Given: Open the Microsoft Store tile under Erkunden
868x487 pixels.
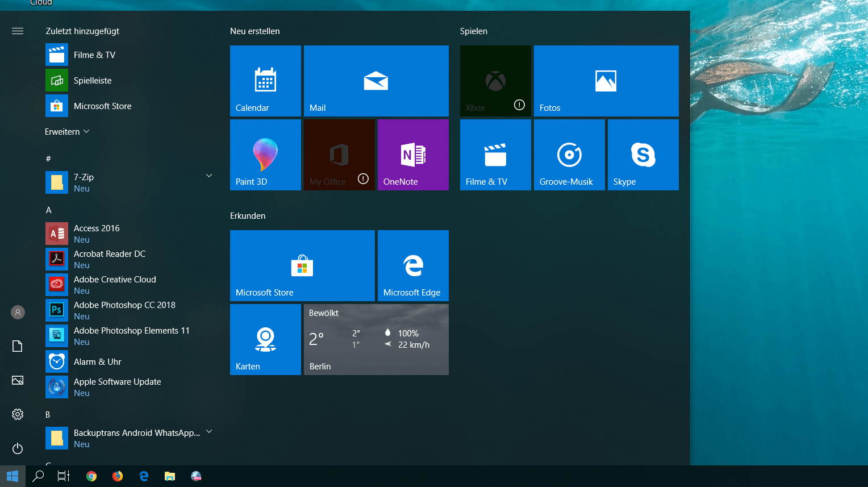Looking at the screenshot, I should tap(302, 265).
